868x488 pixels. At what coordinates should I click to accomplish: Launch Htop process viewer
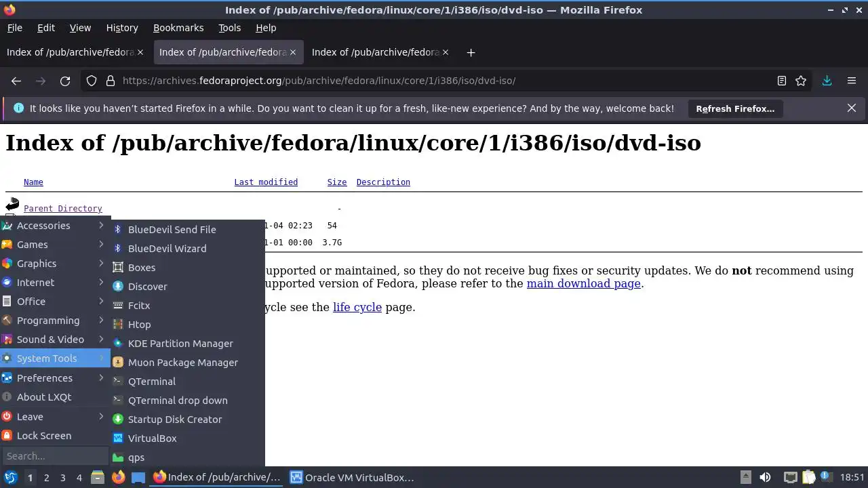[188, 325]
